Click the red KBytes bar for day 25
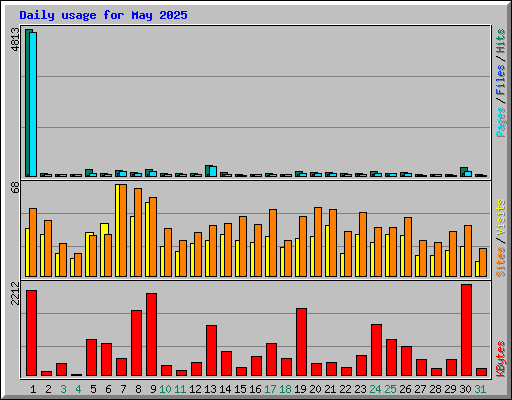This screenshot has width=512, height=400. click(x=391, y=358)
